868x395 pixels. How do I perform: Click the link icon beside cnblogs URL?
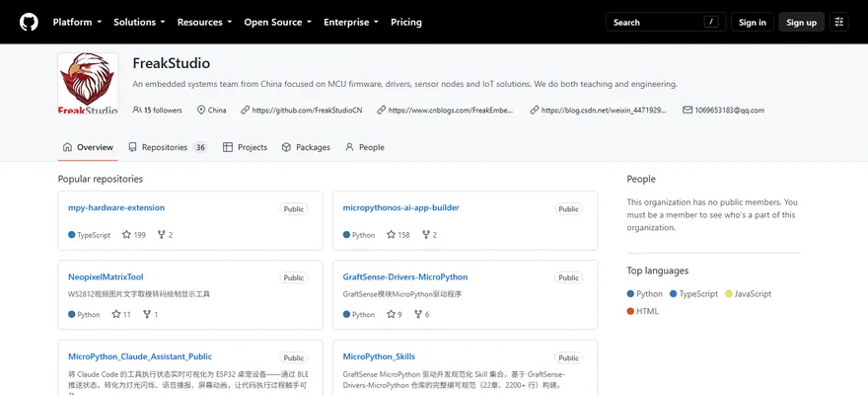(382, 111)
